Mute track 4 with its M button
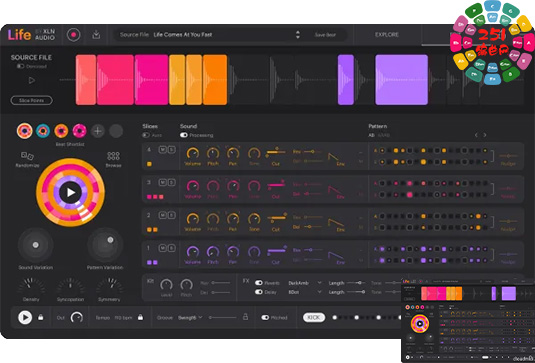 (x=163, y=149)
